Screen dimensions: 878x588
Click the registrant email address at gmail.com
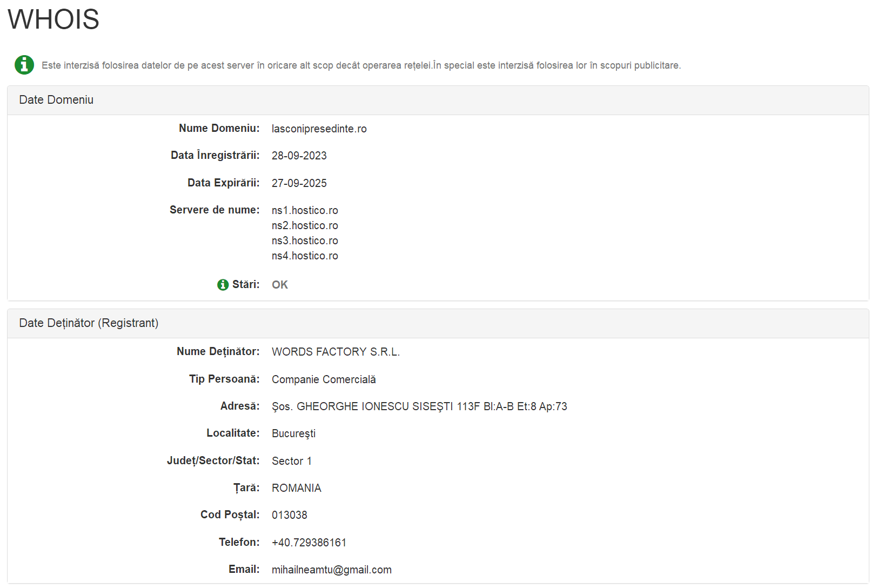click(x=331, y=570)
